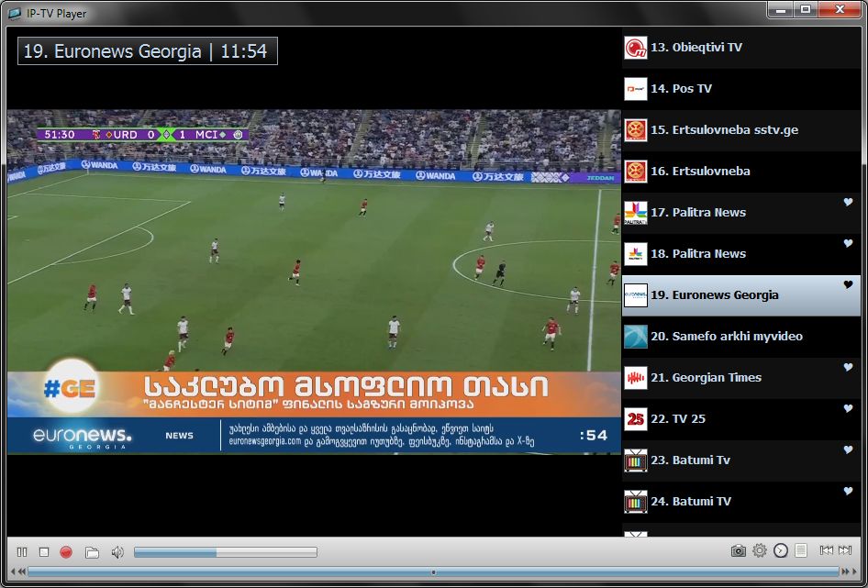Select channel '15. Ertsulovneba sstv.ge'

(741, 130)
